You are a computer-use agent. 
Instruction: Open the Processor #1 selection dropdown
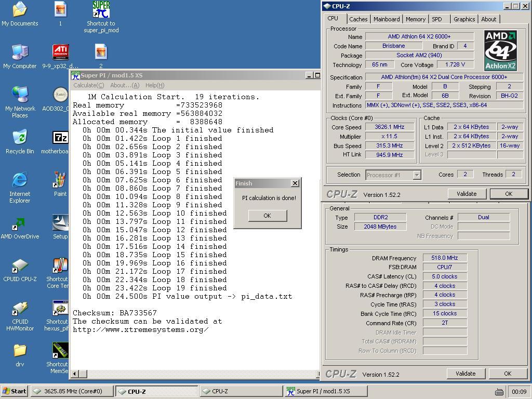click(393, 175)
